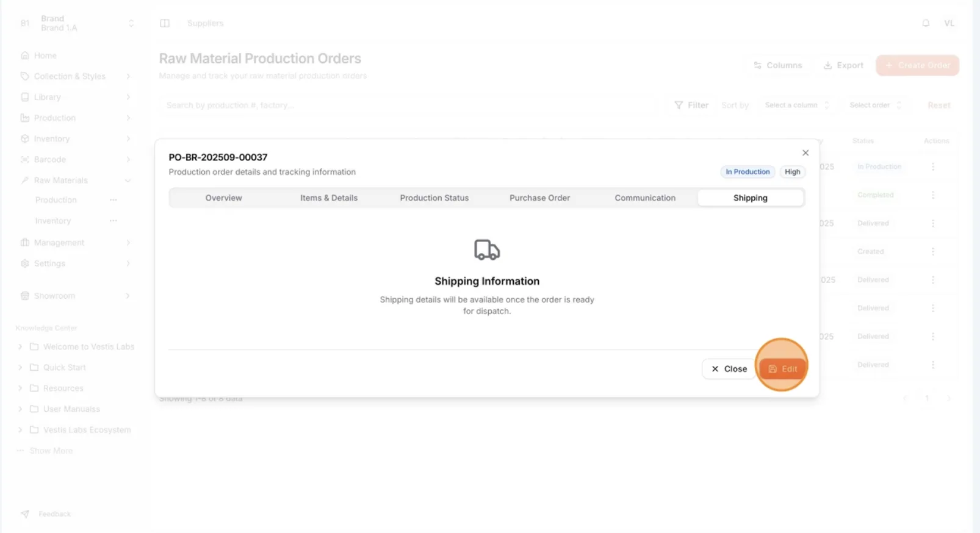Open options for Raw Materials Inventory
This screenshot has height=533, width=980.
[113, 221]
